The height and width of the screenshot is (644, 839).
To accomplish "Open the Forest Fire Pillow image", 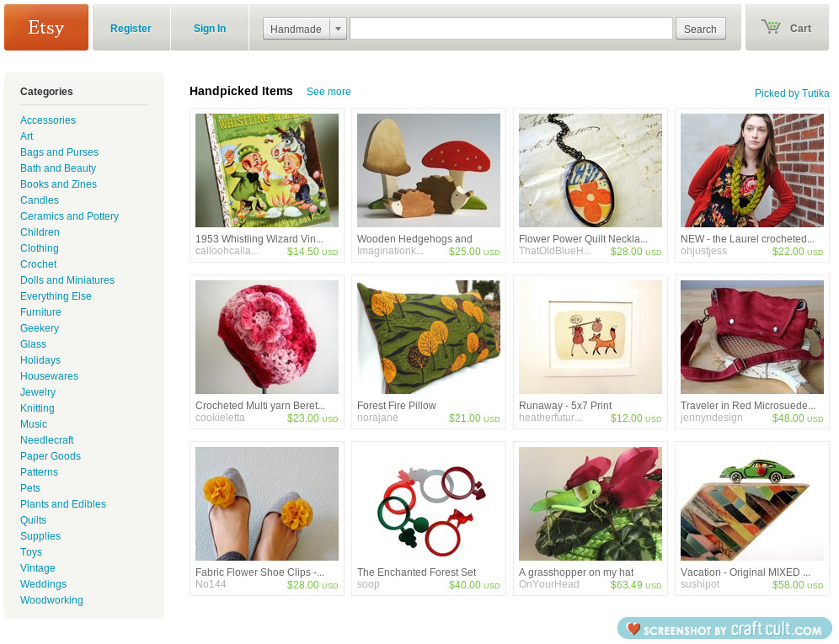I will (429, 337).
